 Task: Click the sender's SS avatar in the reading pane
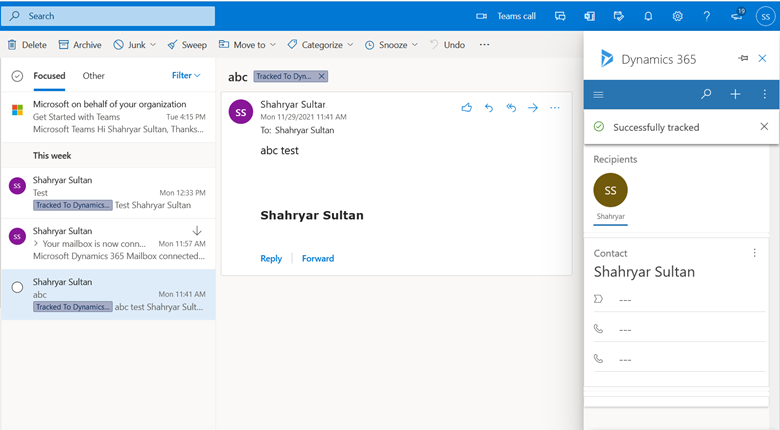tap(241, 111)
